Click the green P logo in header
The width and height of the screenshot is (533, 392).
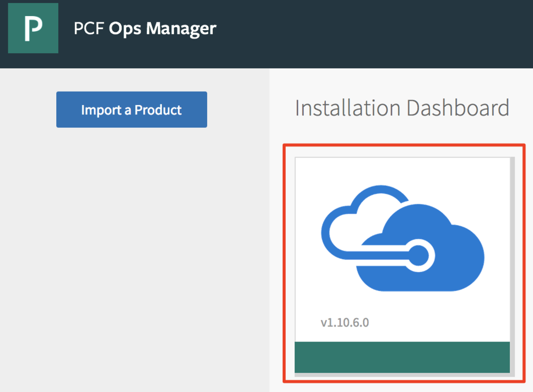point(33,28)
